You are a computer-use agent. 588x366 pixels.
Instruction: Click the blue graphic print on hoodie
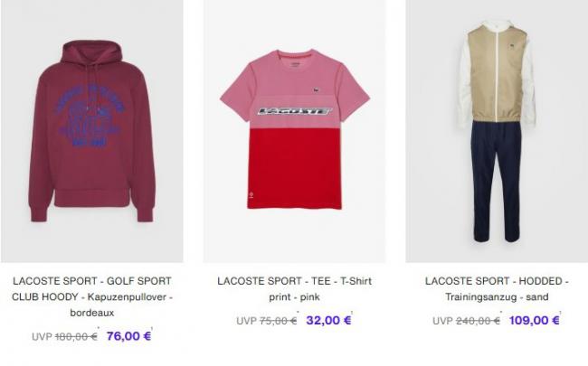pos(90,116)
